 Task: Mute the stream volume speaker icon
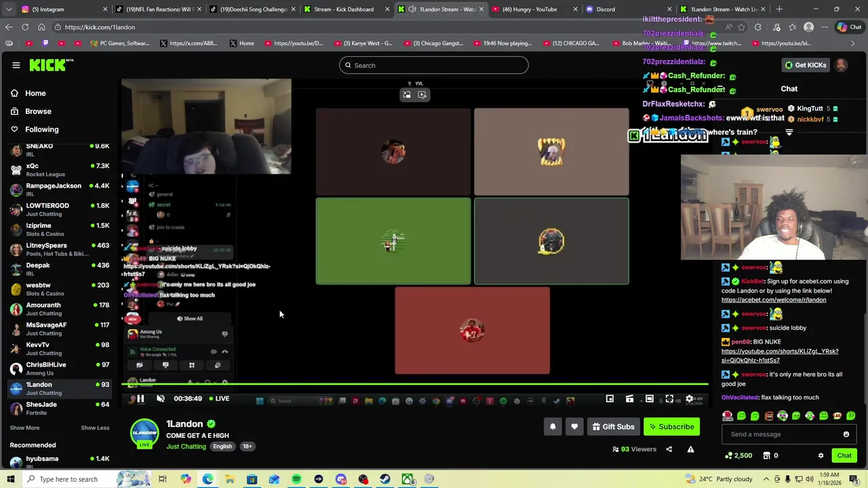tap(161, 399)
